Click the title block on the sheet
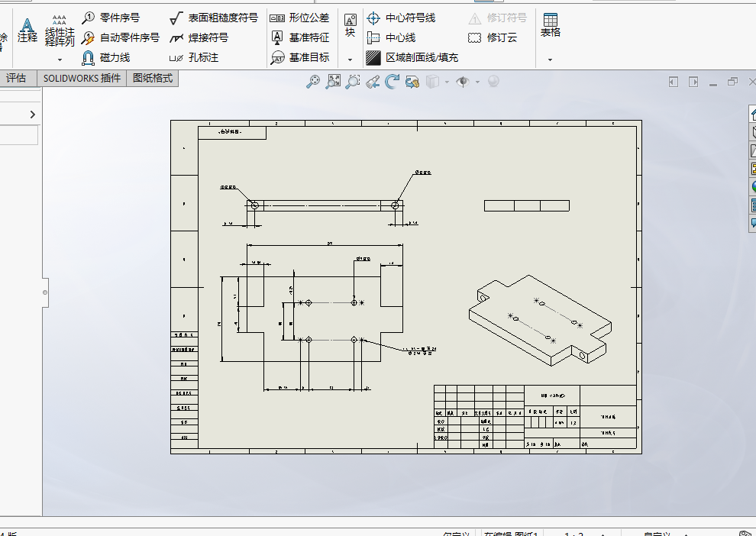 [x=535, y=416]
